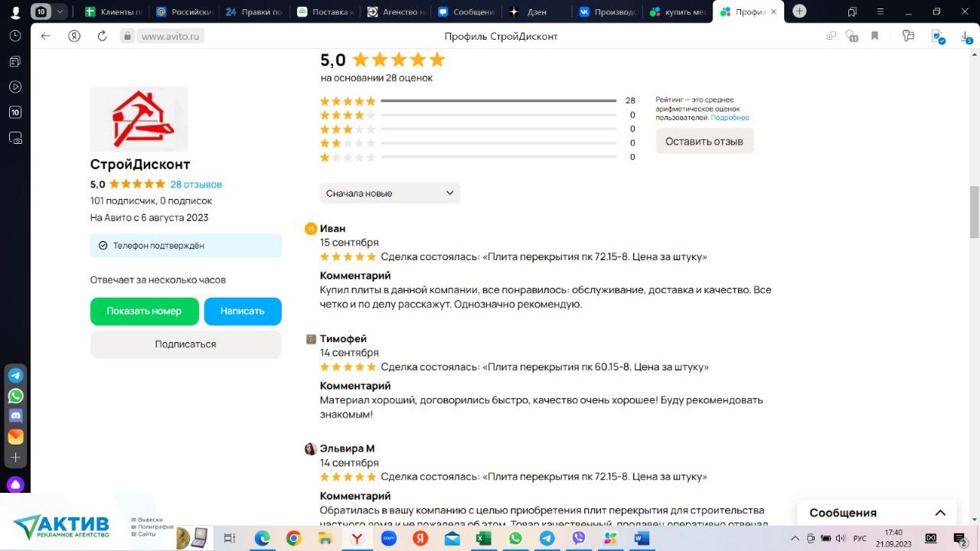Open Word from the taskbar
This screenshot has width=980, height=551.
(x=642, y=539)
